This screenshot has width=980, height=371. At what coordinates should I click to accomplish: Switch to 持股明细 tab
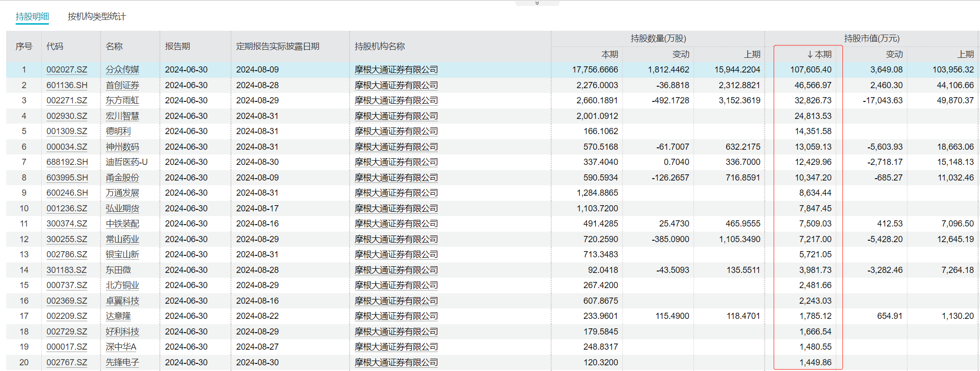point(32,17)
